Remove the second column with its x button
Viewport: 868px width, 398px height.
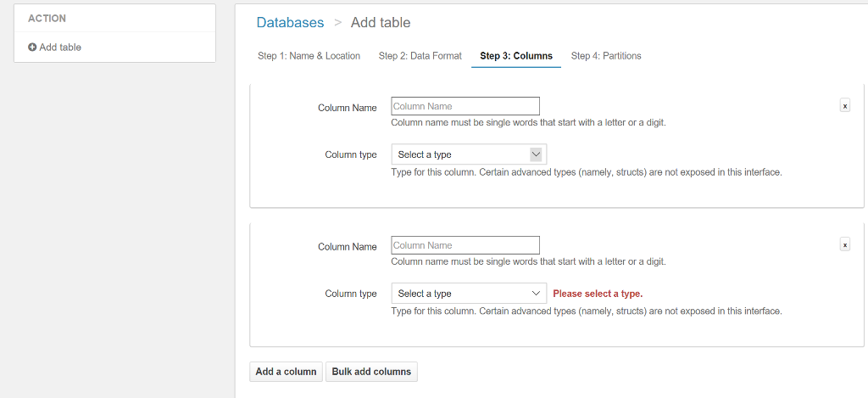point(844,244)
